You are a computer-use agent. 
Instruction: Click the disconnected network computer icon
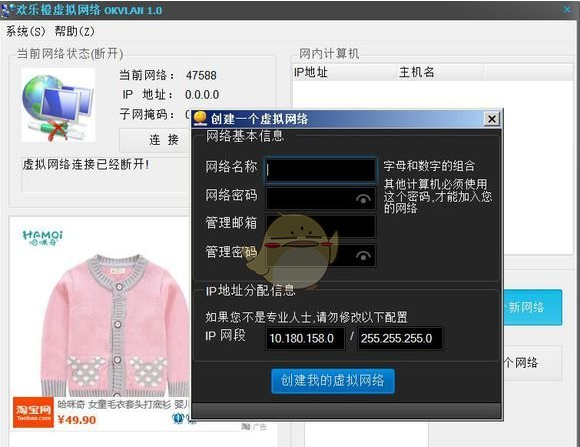coord(58,105)
